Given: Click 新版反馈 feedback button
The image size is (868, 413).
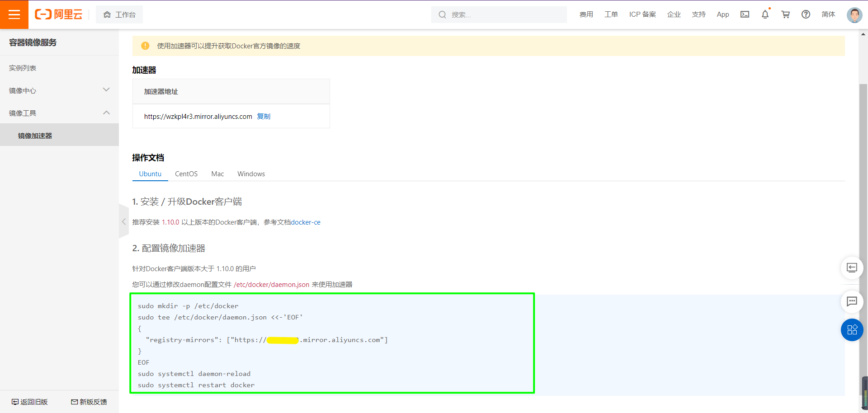Looking at the screenshot, I should pos(89,402).
